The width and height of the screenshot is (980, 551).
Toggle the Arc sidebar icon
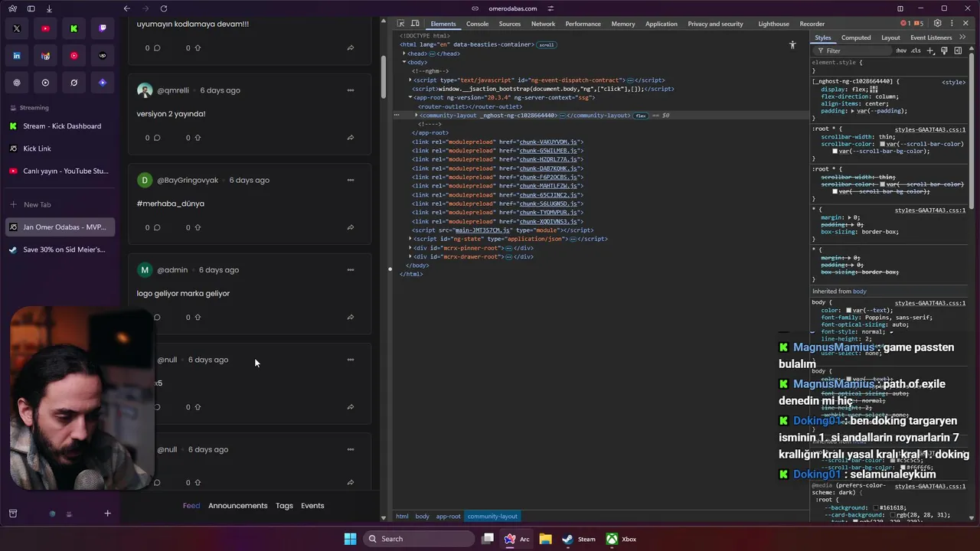point(31,8)
